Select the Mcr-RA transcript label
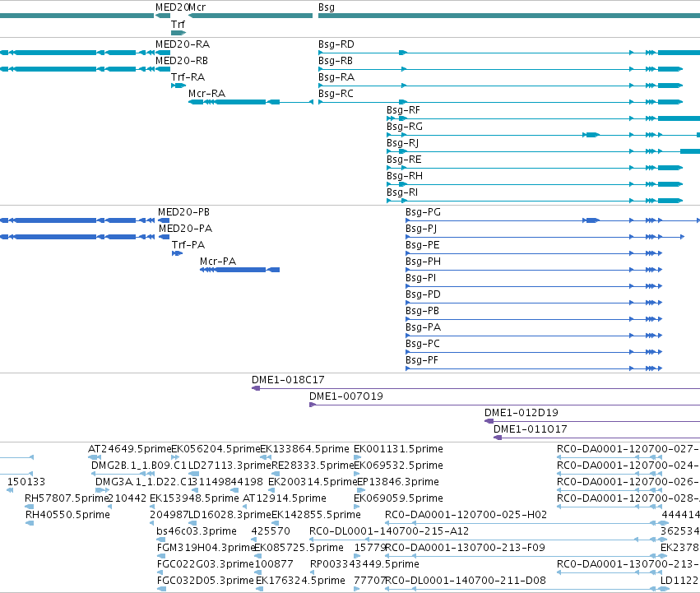This screenshot has height=593, width=700. tap(206, 94)
